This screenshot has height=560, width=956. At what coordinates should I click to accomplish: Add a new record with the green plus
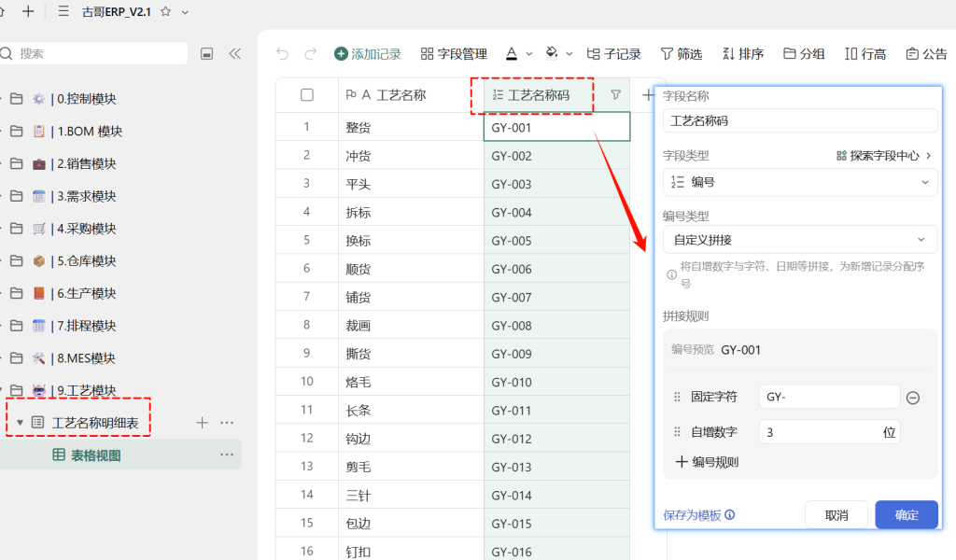point(368,54)
